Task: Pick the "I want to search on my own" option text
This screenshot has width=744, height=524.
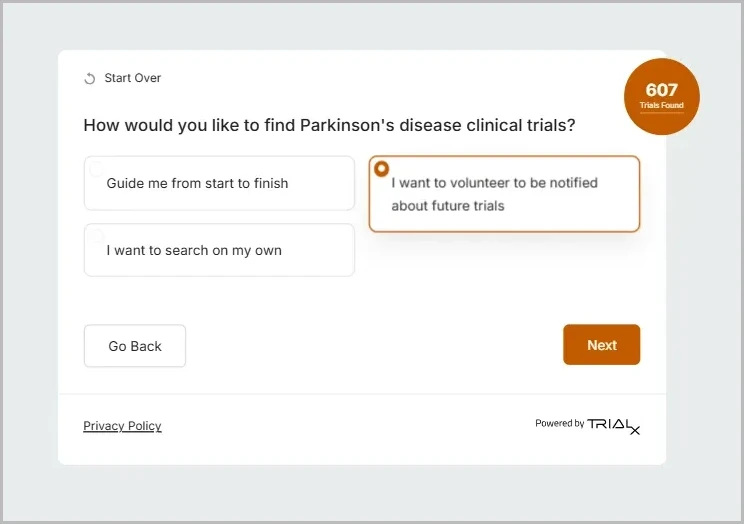Action: (194, 250)
